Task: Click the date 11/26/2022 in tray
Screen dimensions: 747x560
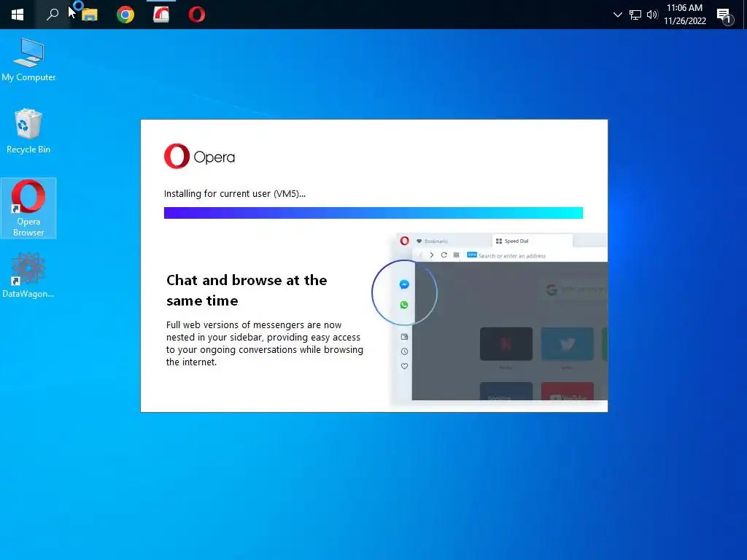Action: (x=684, y=21)
